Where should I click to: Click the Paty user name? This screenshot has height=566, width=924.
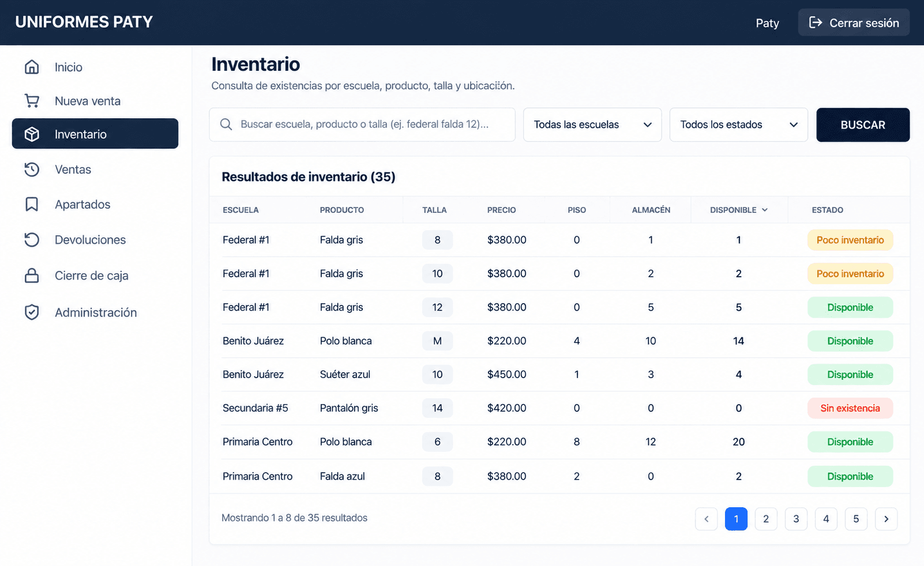pos(767,23)
